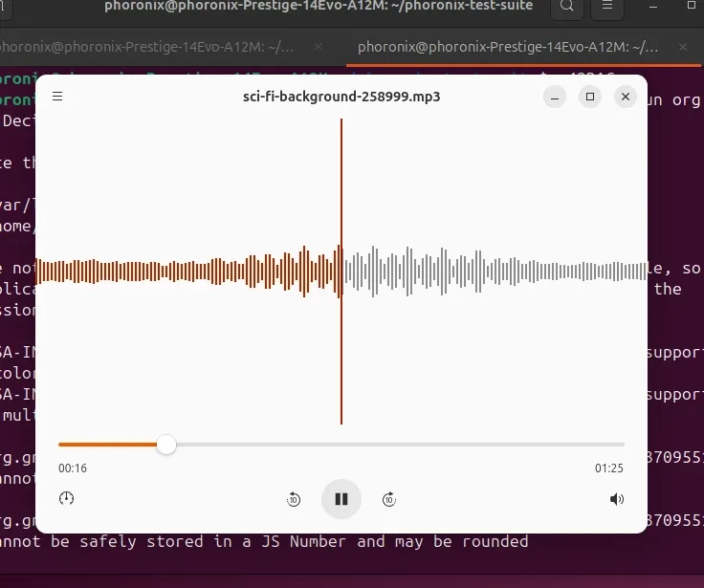Click the sci-fi-background-258999.mp3 title
The image size is (704, 588).
(x=341, y=97)
